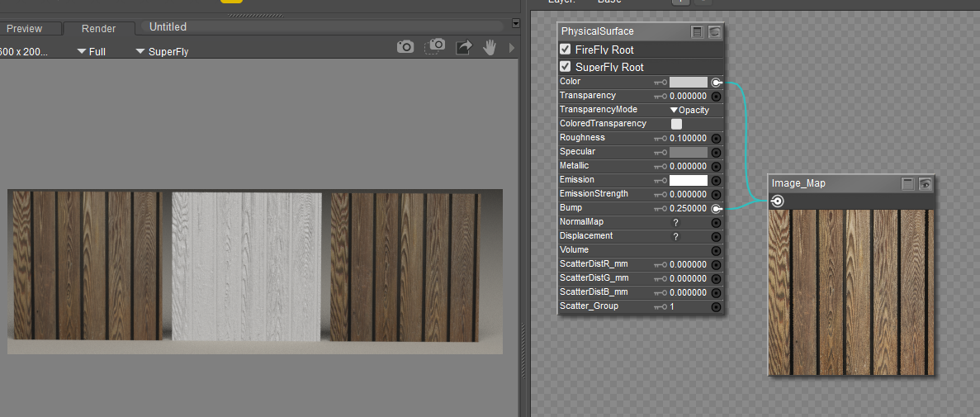Enable the ColoredTransparency checkbox
This screenshot has width=980, height=417.
(x=676, y=124)
